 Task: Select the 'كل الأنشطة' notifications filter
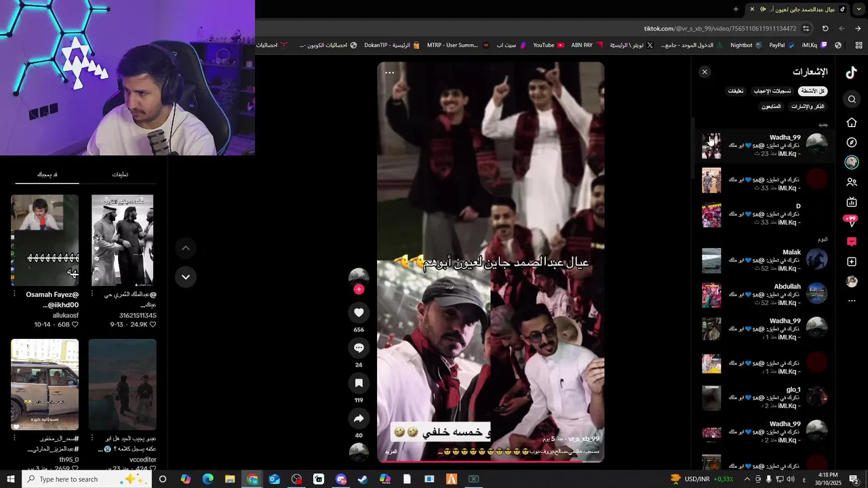[812, 91]
